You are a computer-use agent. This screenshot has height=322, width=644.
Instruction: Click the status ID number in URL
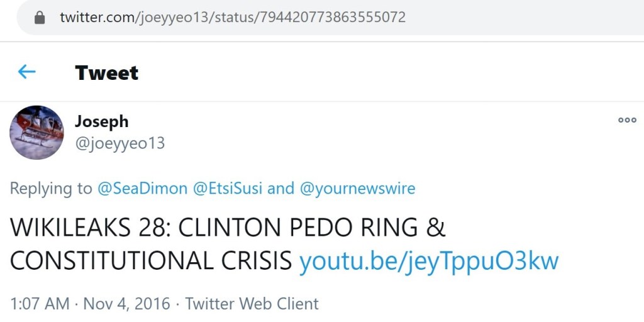(x=330, y=18)
